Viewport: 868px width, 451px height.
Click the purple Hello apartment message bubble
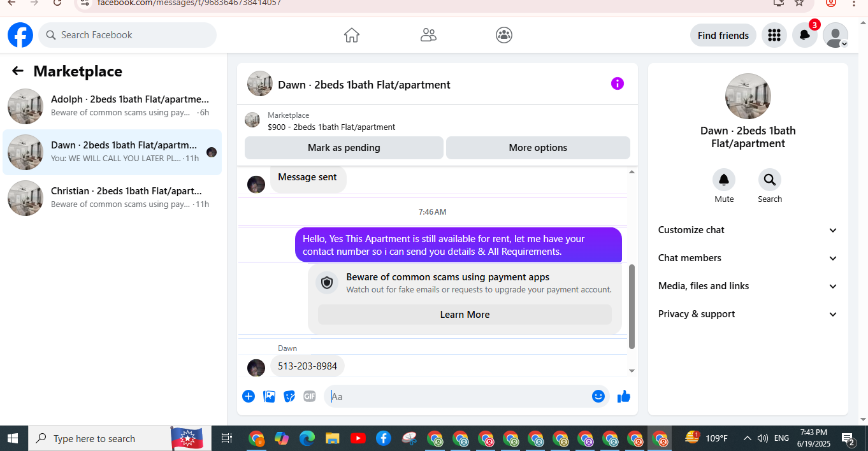point(458,245)
